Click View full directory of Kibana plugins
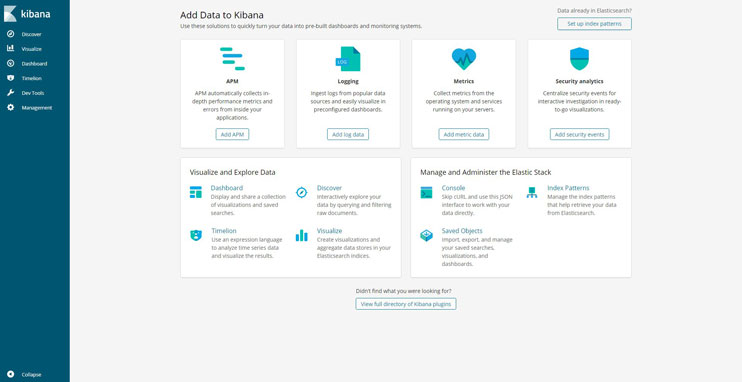 (x=406, y=304)
